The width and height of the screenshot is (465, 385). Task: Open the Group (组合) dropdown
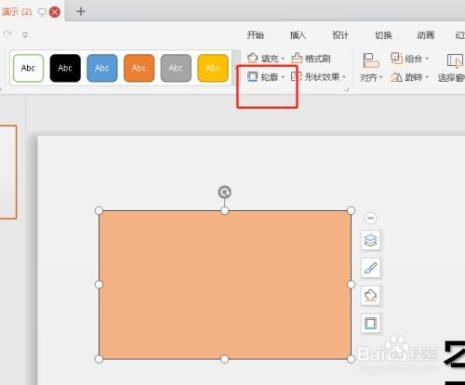point(410,58)
